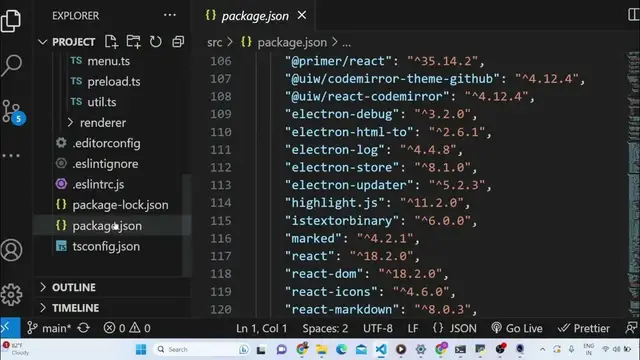Open the Search view in activity bar
The image size is (640, 360).
click(11, 65)
